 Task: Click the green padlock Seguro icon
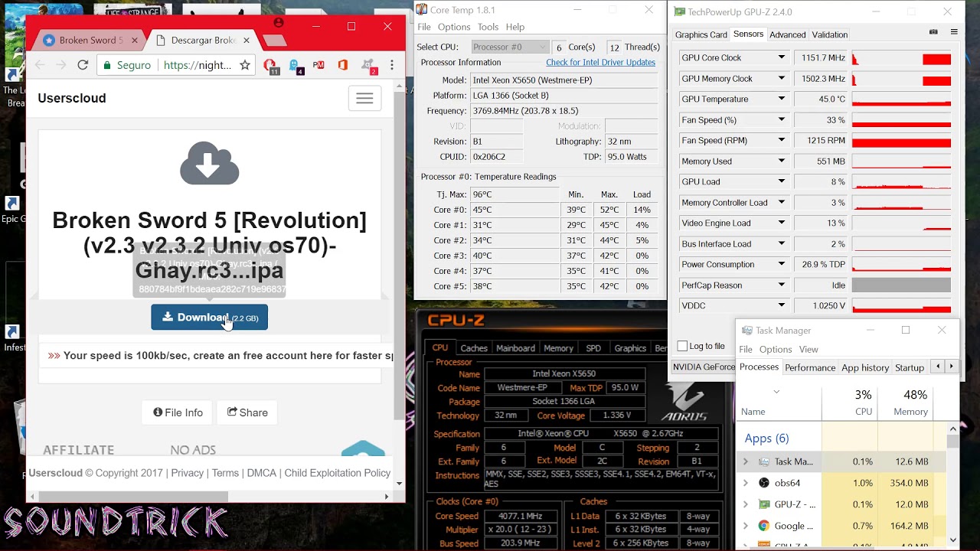pyautogui.click(x=108, y=65)
